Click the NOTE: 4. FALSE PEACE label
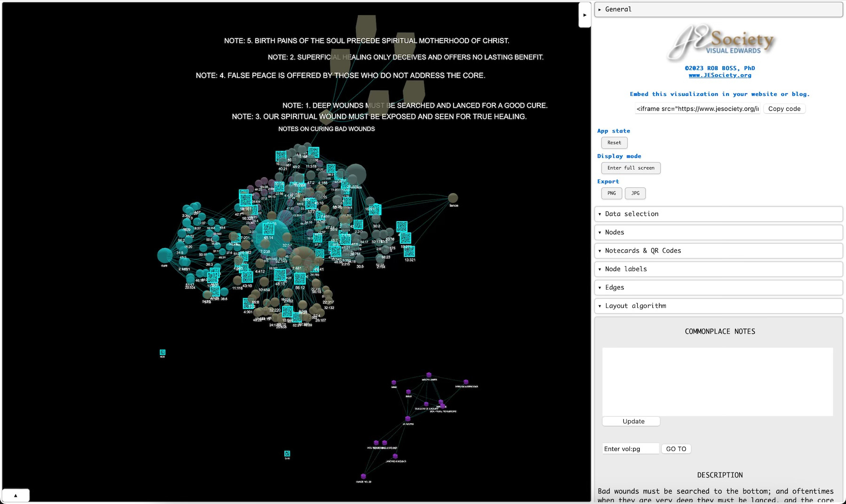 [340, 75]
